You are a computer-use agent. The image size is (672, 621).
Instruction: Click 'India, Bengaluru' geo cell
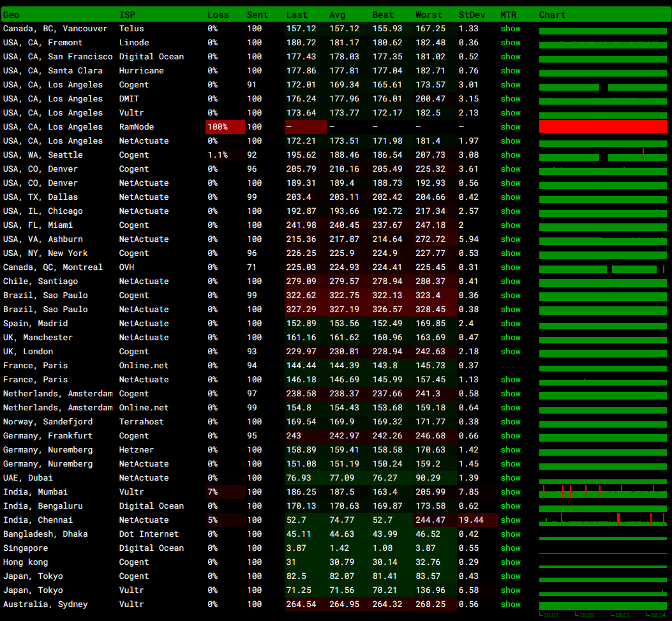[x=43, y=506]
